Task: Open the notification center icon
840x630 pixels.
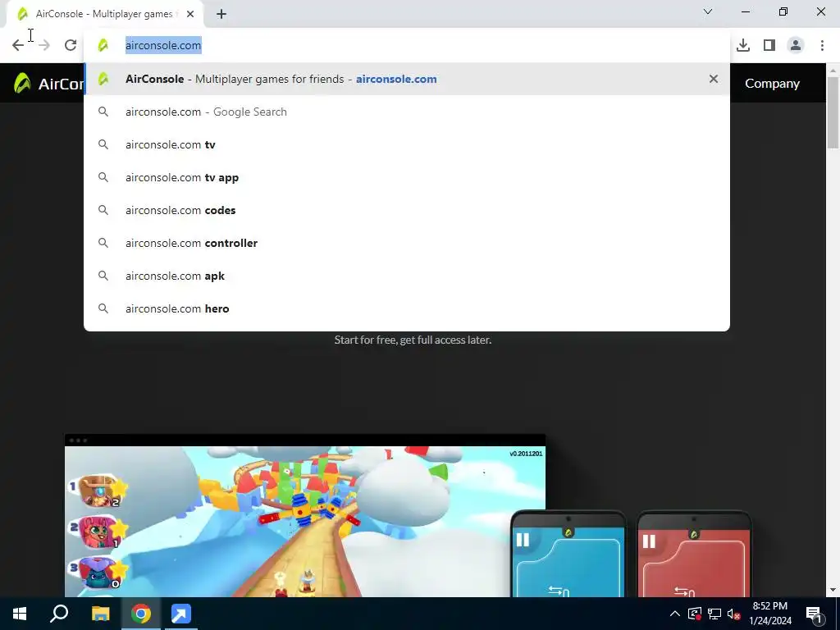Action: pyautogui.click(x=815, y=614)
